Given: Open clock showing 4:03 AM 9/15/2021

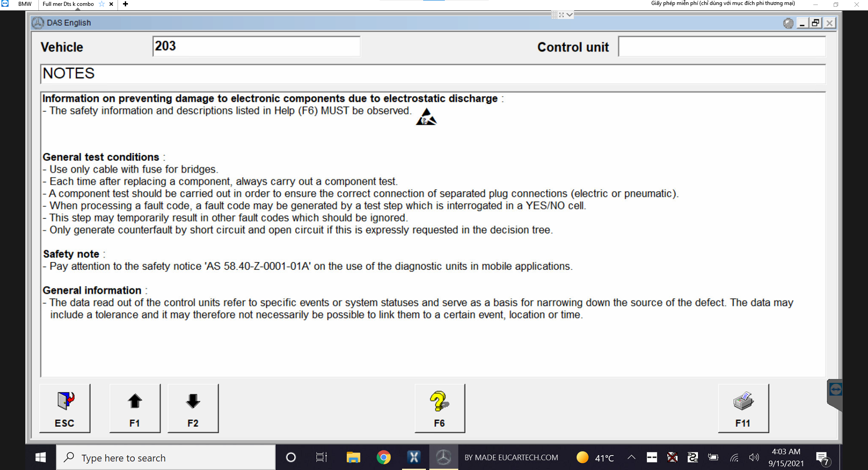Looking at the screenshot, I should pos(786,457).
